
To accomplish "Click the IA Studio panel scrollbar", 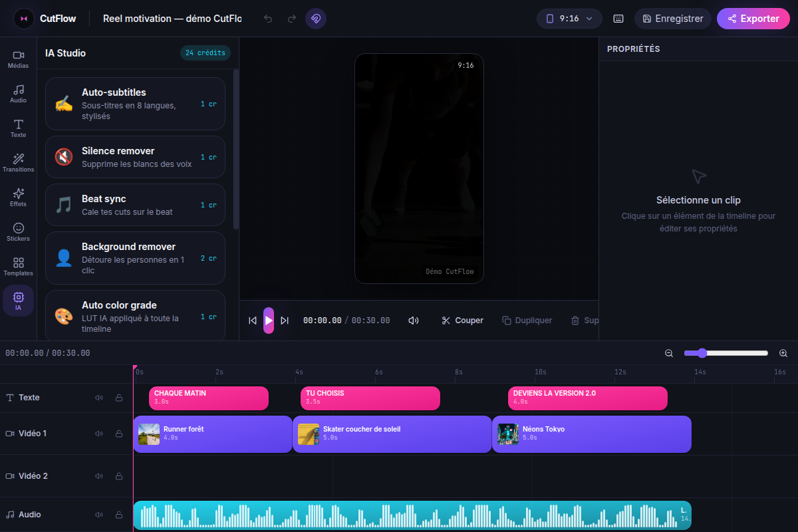I will click(x=236, y=149).
